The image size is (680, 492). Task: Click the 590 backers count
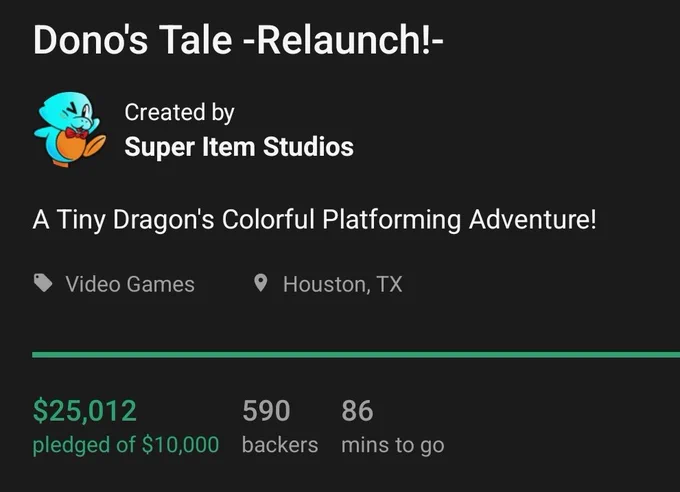[x=266, y=410]
